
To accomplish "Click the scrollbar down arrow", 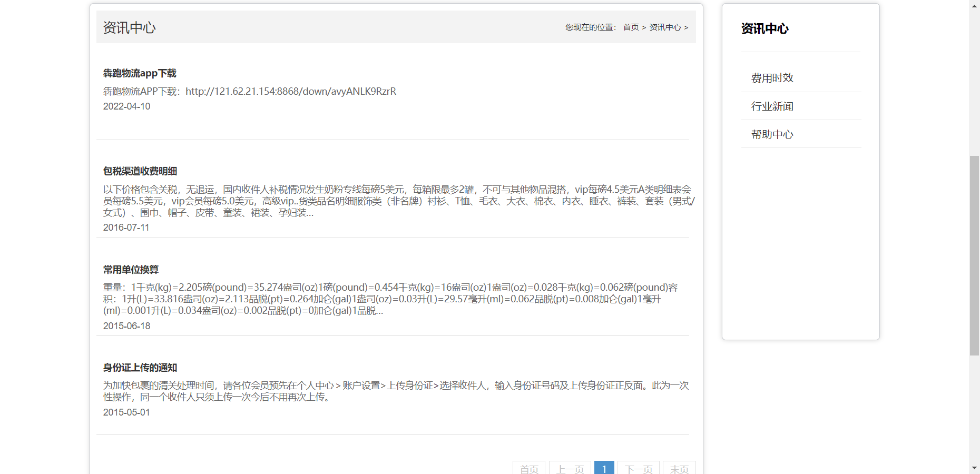I will [974, 468].
